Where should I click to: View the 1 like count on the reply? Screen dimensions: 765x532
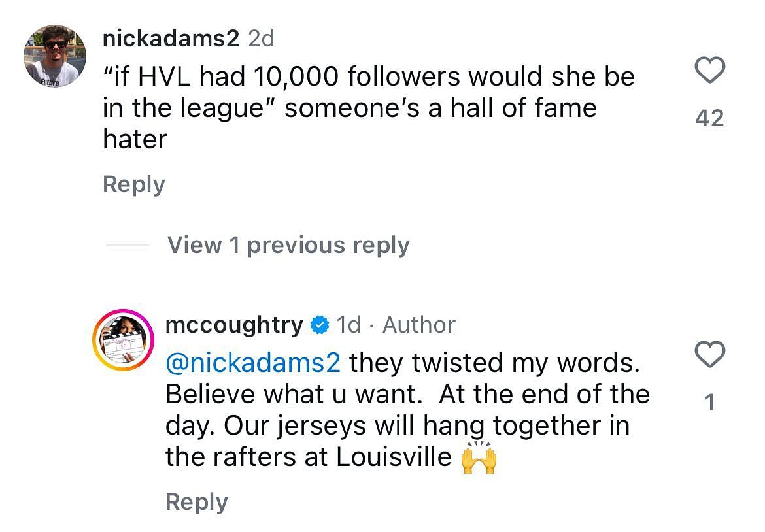pyautogui.click(x=709, y=403)
